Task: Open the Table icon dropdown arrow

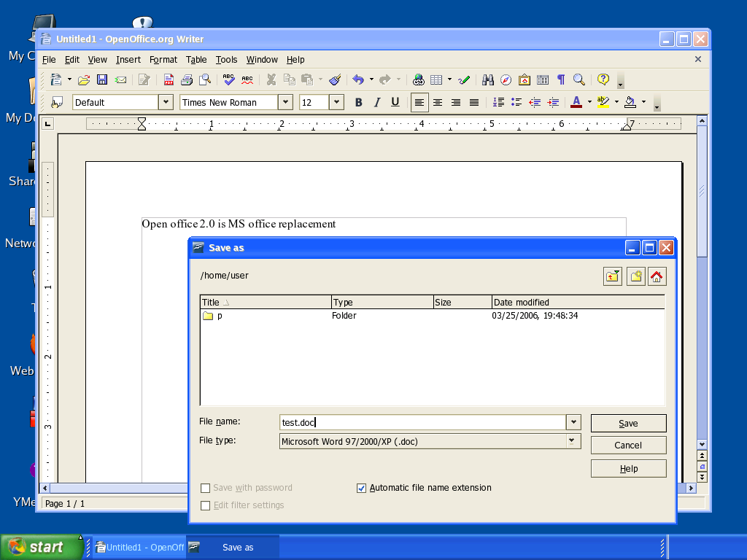Action: pyautogui.click(x=449, y=79)
